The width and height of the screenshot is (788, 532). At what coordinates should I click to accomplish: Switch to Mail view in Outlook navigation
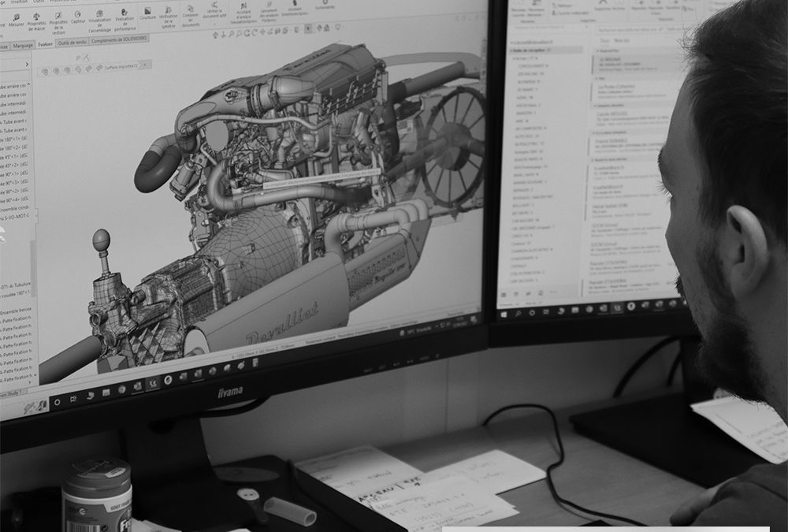point(503,295)
